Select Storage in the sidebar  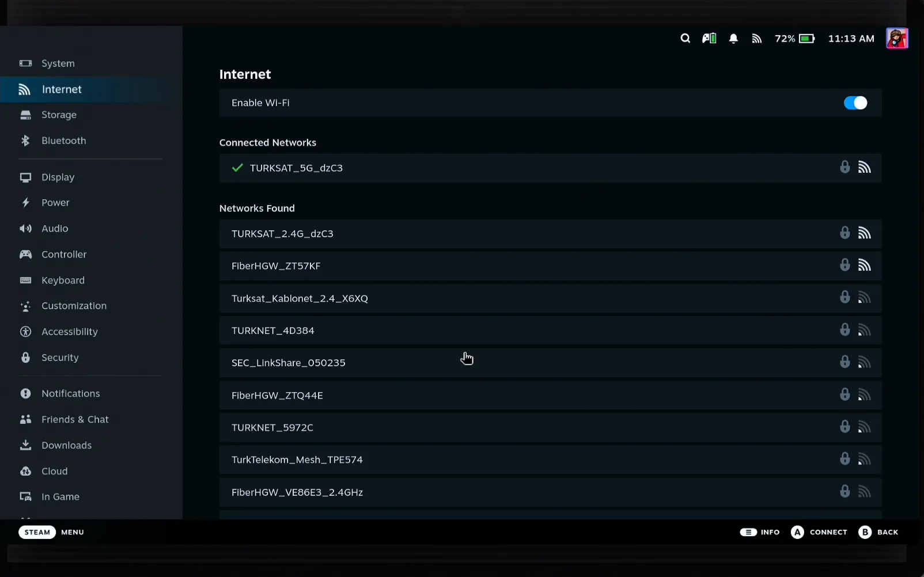[91, 115]
